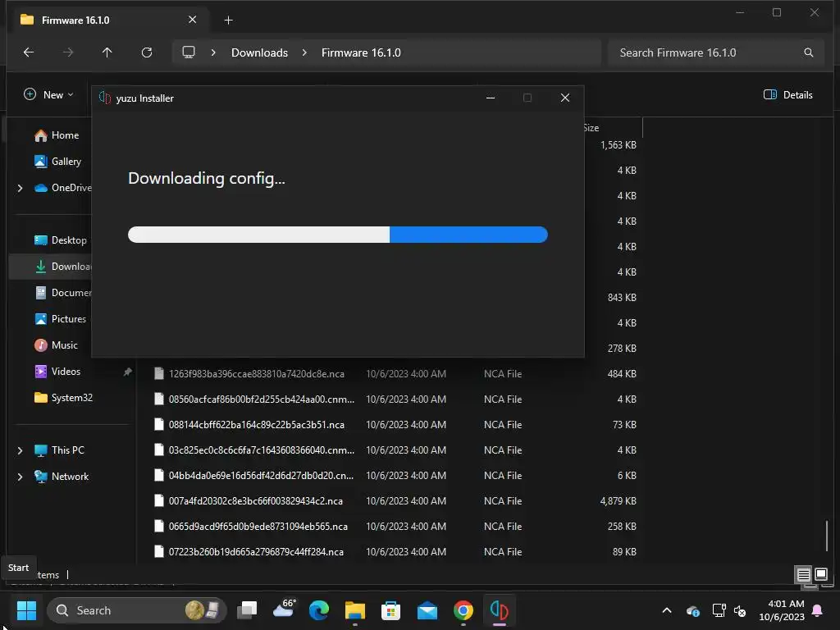Screen dimensions: 840x630
Task: Click the 4,879 KB size cell
Action: (x=619, y=501)
